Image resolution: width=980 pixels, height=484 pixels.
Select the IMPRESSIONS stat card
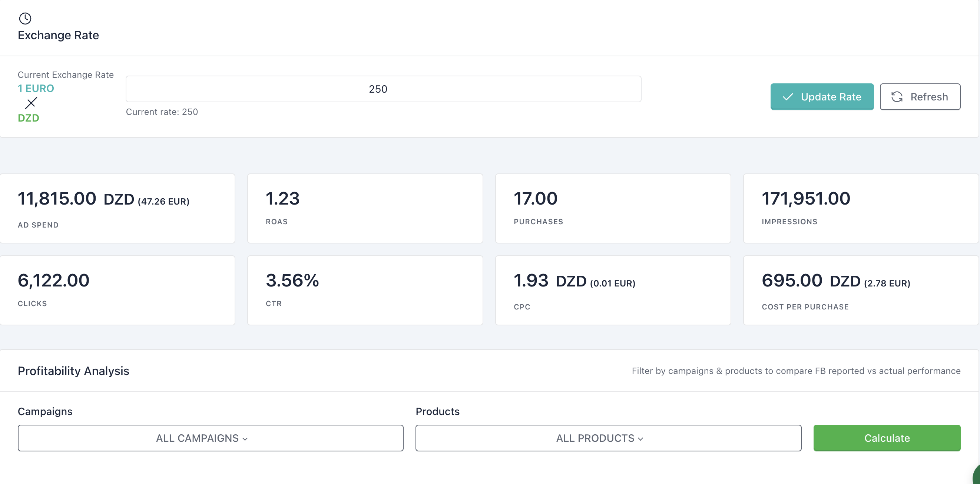click(861, 209)
